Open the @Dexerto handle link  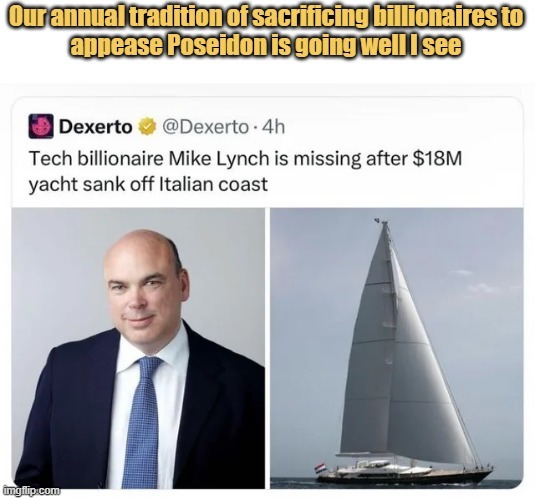(x=206, y=127)
